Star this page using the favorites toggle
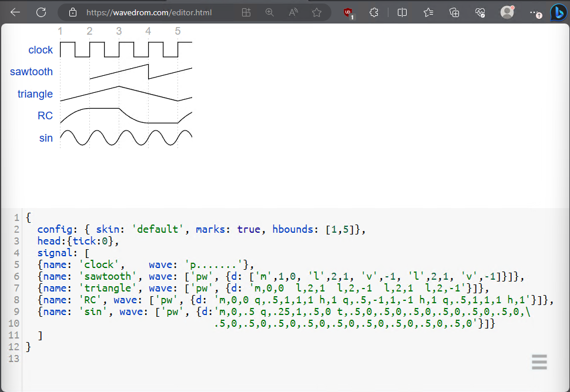570x392 pixels. (x=316, y=12)
